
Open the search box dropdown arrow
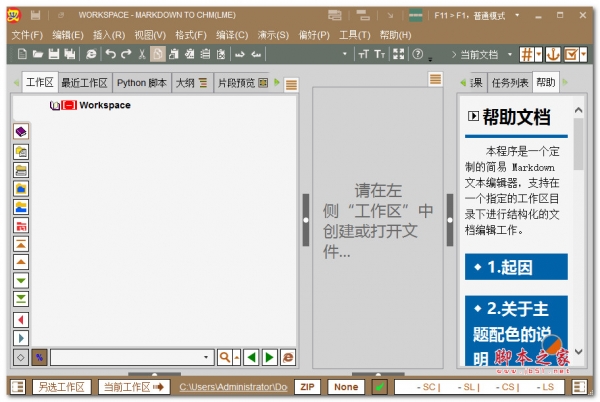click(207, 357)
